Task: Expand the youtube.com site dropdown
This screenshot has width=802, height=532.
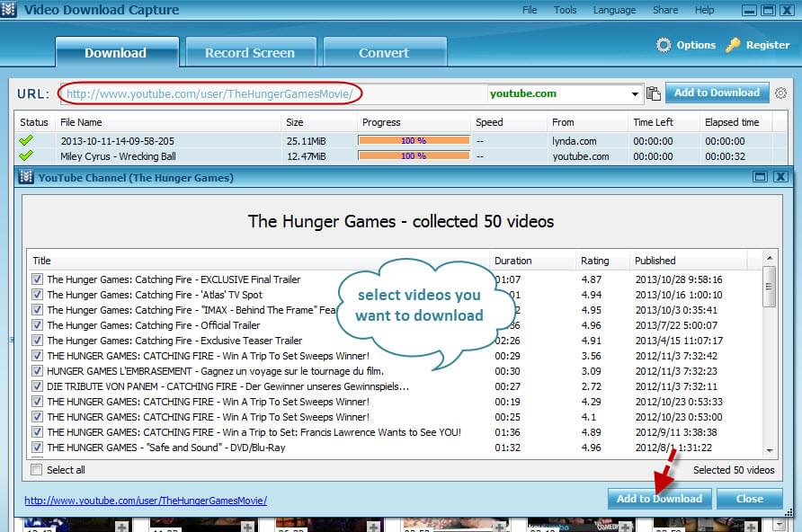Action: click(635, 94)
